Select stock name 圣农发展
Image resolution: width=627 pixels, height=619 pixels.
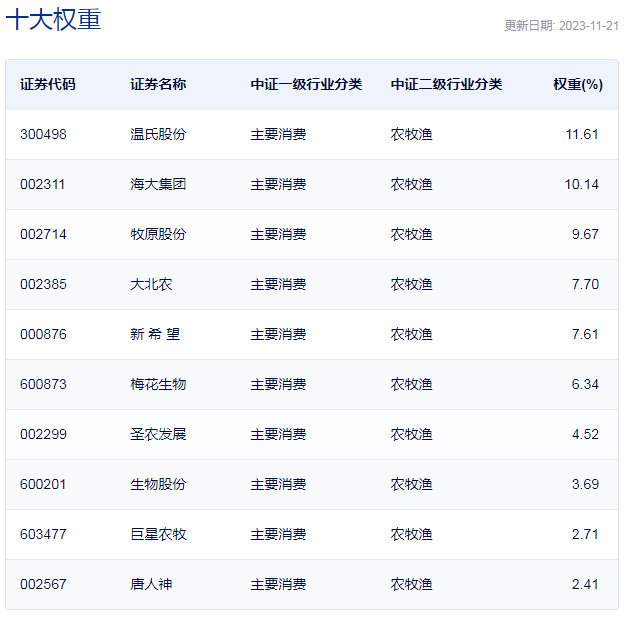[x=158, y=434]
